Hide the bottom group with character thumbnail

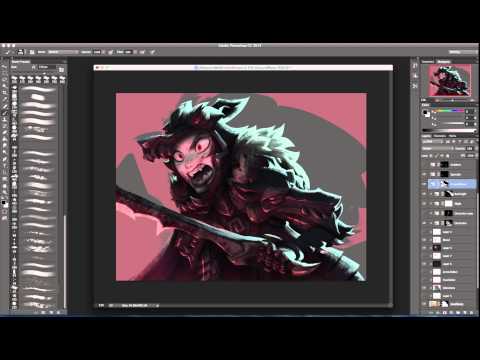pyautogui.click(x=424, y=304)
